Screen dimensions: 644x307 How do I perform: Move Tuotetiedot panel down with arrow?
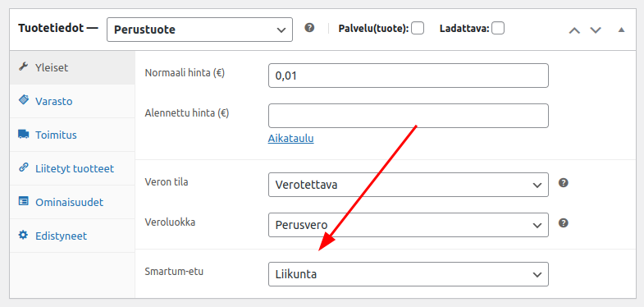click(596, 30)
